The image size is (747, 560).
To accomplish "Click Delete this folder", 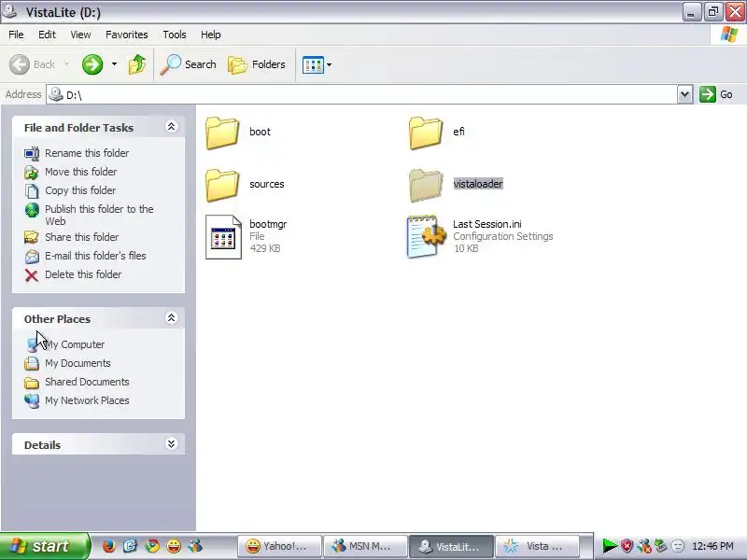I will point(83,274).
